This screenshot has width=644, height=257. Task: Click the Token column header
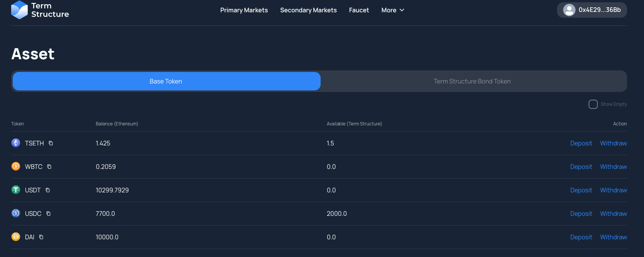pos(18,124)
